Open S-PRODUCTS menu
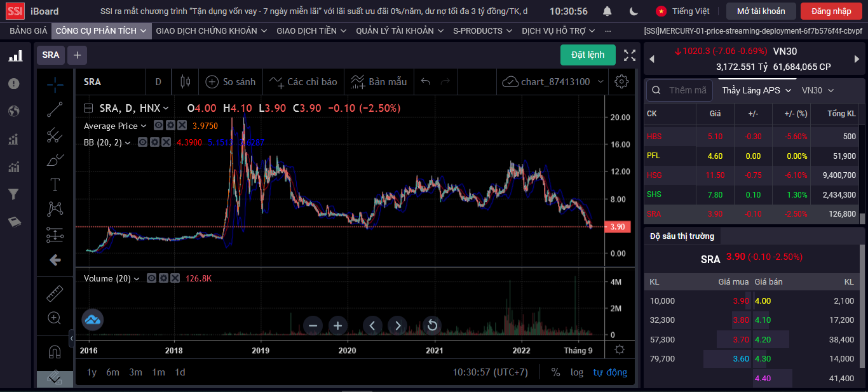This screenshot has height=392, width=868. point(482,30)
